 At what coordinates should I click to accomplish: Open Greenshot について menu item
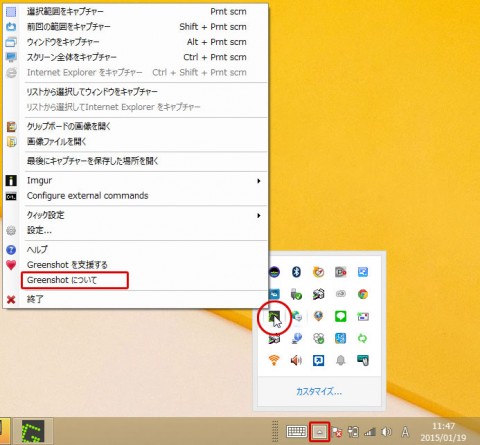(135, 280)
